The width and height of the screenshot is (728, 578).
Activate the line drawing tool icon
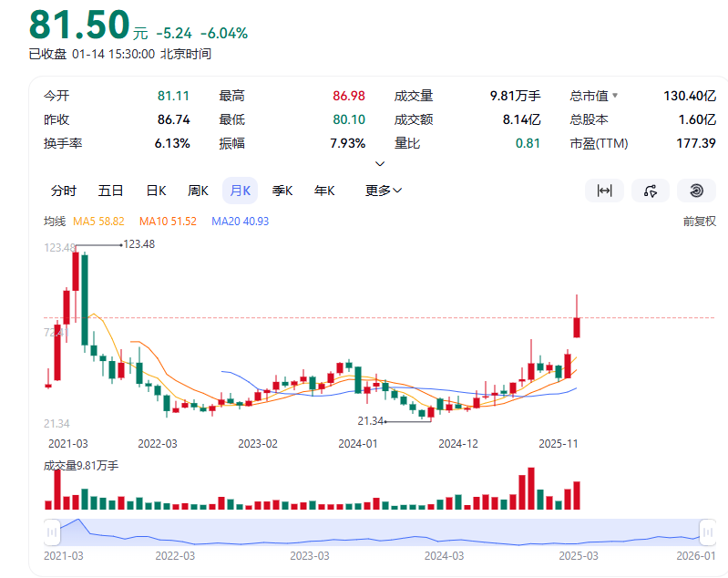point(650,191)
